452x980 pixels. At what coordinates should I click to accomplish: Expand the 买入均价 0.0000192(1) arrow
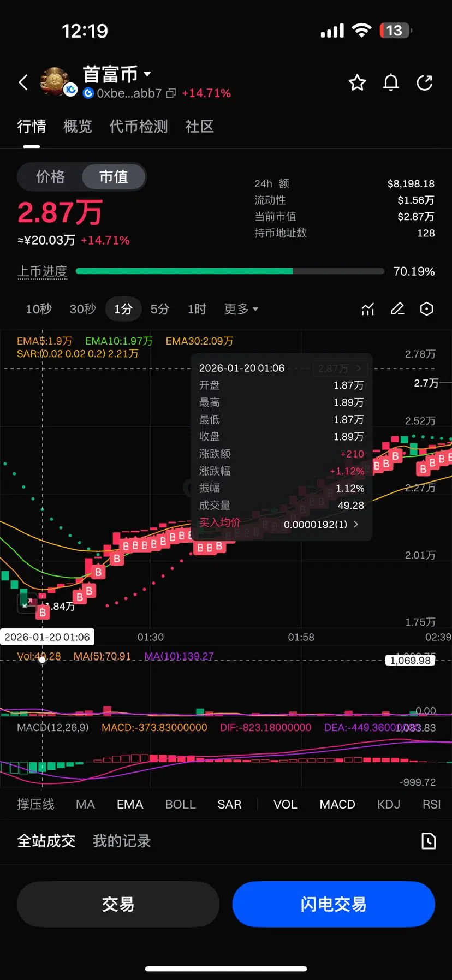(x=356, y=524)
